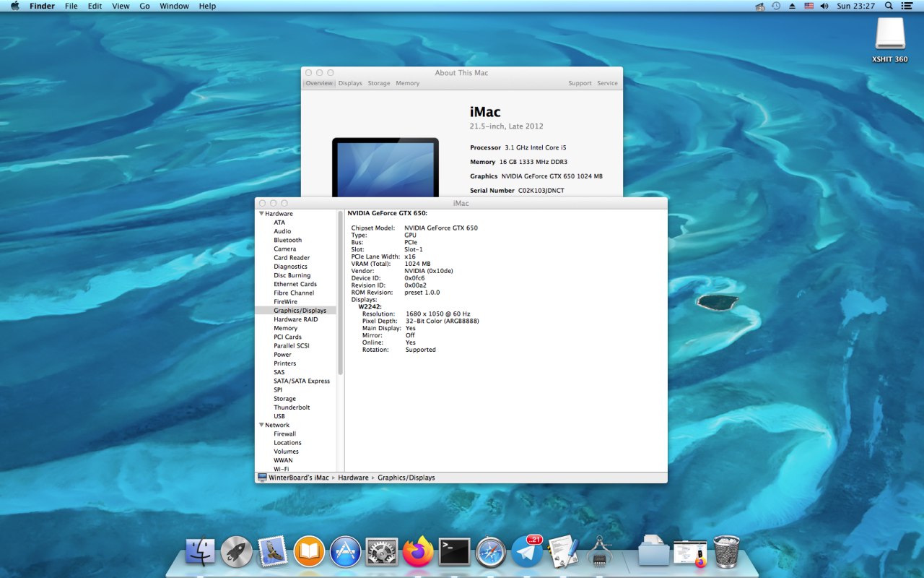Viewport: 924px width, 578px height.
Task: Open Terminal from the dock
Action: tap(455, 552)
